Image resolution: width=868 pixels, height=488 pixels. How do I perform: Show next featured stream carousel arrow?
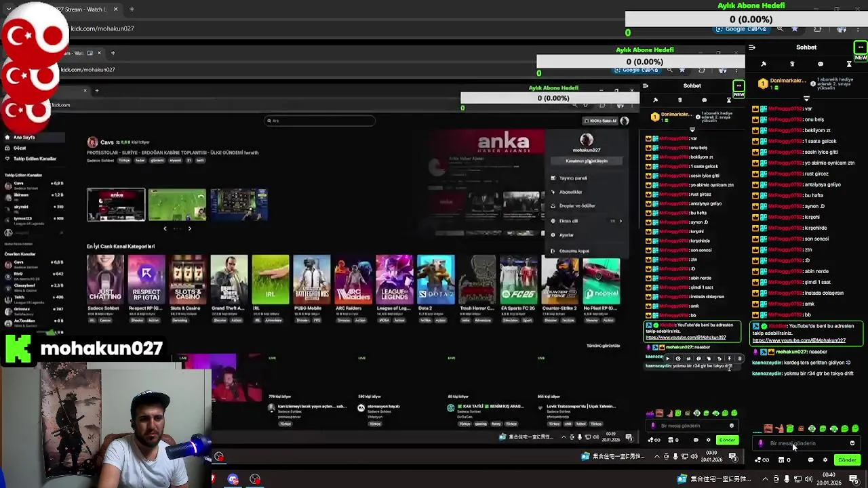click(189, 228)
